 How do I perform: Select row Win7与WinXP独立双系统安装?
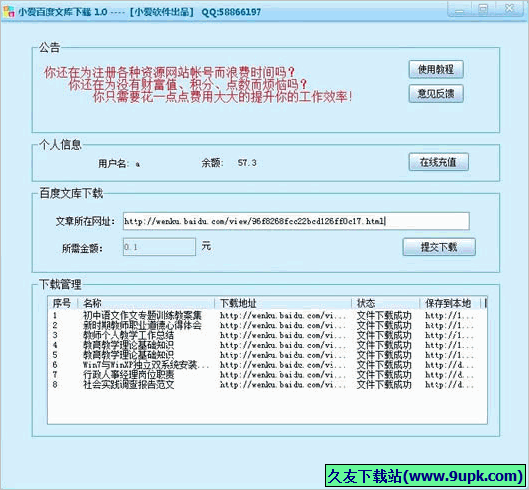coord(267,364)
